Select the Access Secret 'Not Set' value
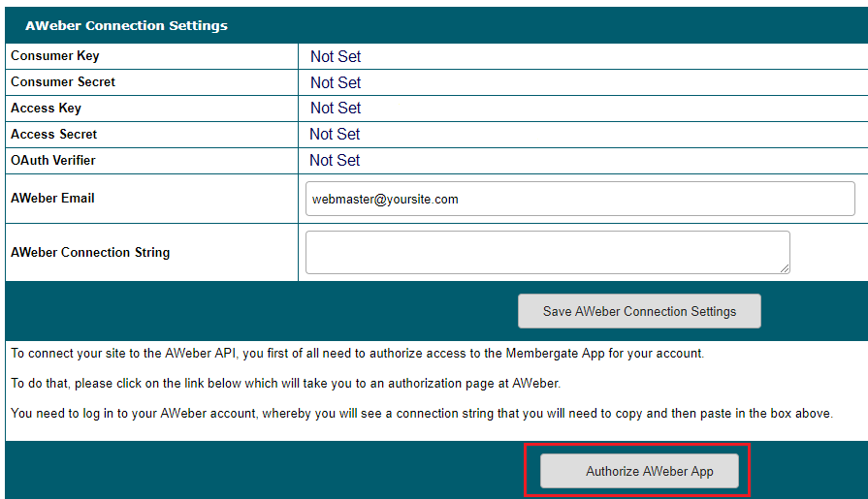 [335, 135]
